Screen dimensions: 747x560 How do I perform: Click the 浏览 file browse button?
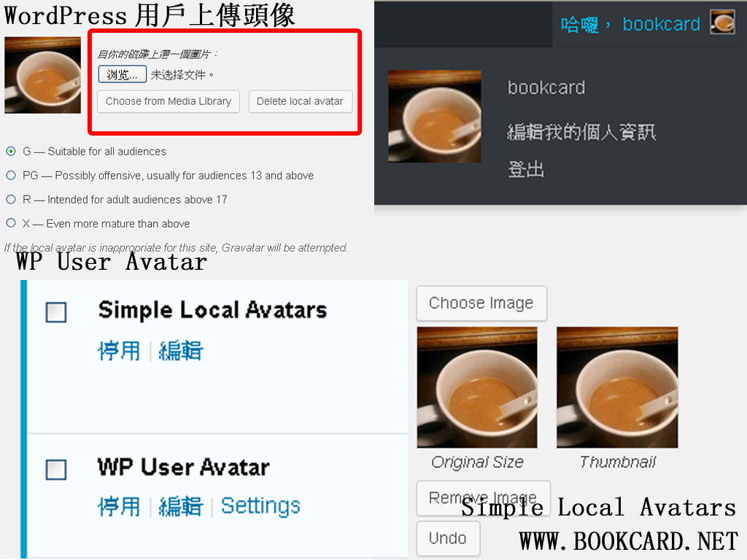point(122,74)
